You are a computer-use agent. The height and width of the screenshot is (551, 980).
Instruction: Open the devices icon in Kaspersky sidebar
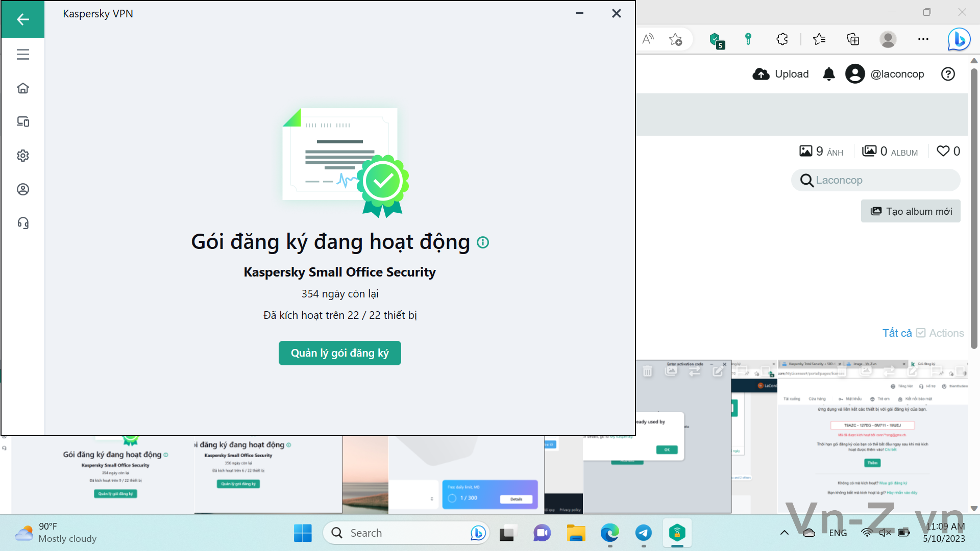coord(23,122)
